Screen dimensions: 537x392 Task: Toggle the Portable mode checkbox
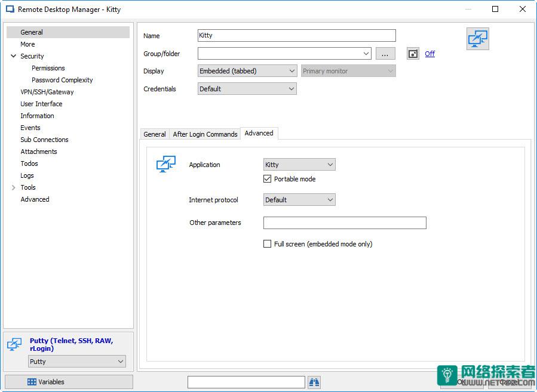tap(267, 178)
